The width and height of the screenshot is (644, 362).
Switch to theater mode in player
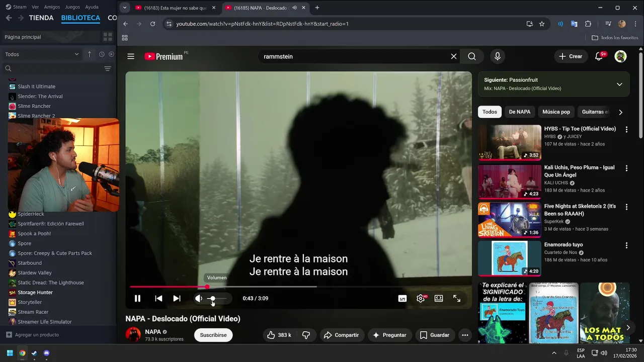tap(439, 298)
